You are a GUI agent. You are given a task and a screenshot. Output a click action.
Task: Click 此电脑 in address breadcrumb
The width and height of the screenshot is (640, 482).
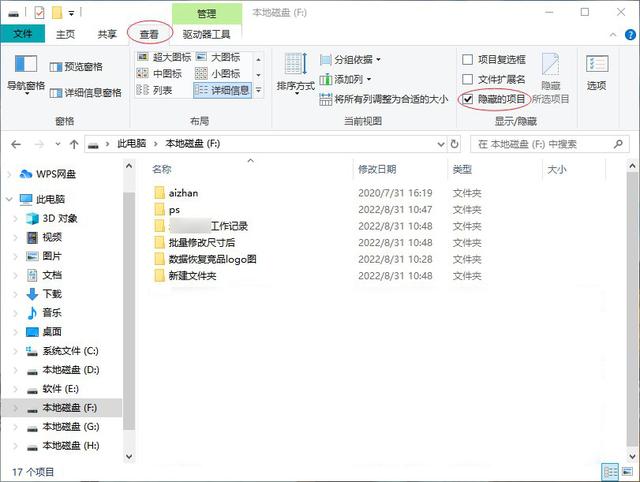point(131,144)
